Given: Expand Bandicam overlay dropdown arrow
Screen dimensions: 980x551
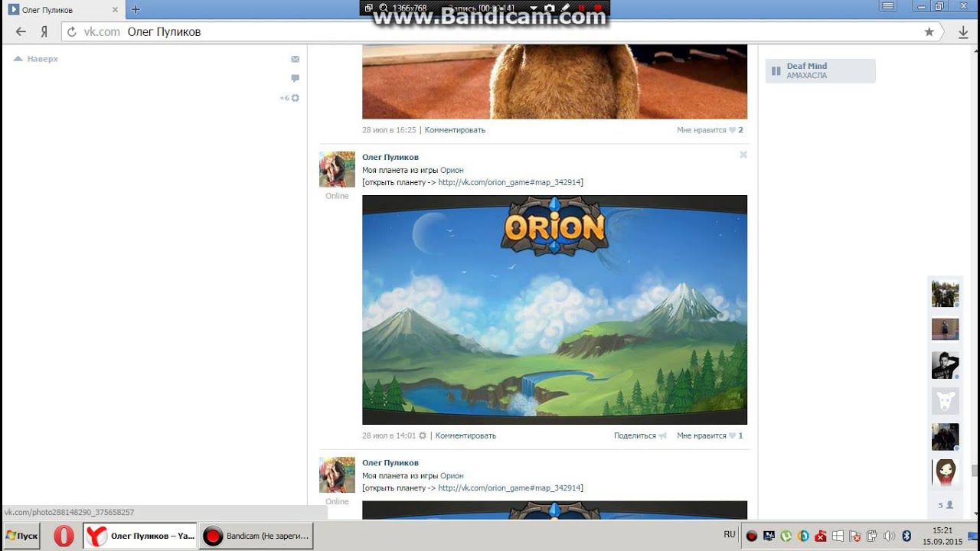Looking at the screenshot, I should point(534,8).
